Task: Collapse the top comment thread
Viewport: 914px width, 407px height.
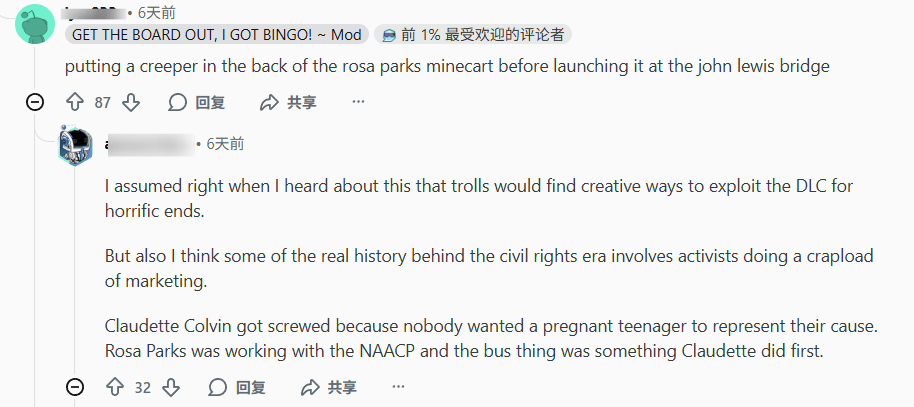Action: coord(35,102)
